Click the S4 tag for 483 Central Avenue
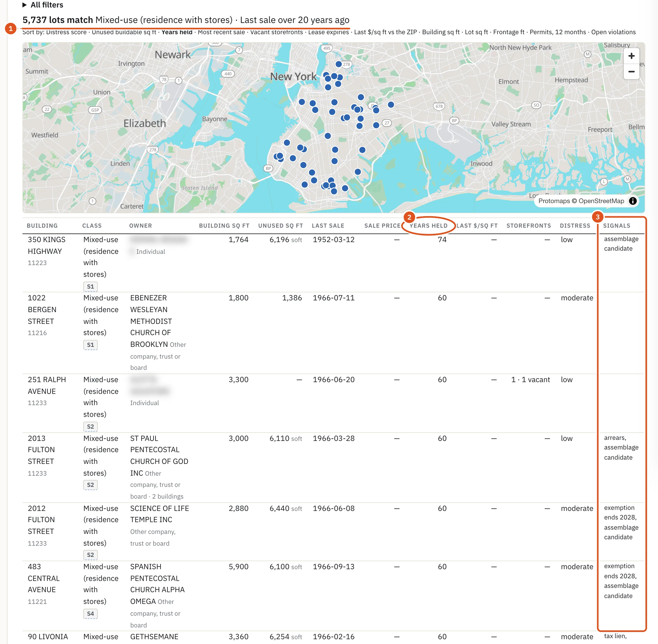The height and width of the screenshot is (644, 658). click(x=90, y=614)
